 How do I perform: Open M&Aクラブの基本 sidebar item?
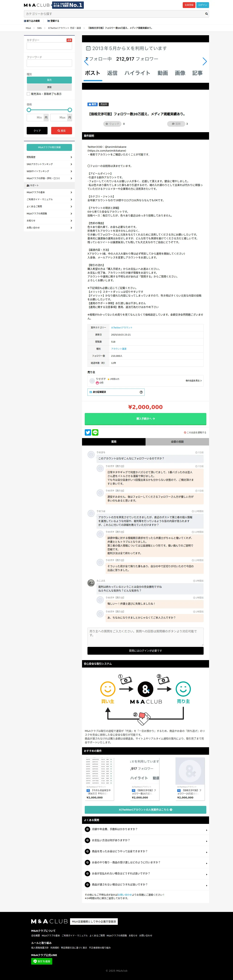point(49,192)
